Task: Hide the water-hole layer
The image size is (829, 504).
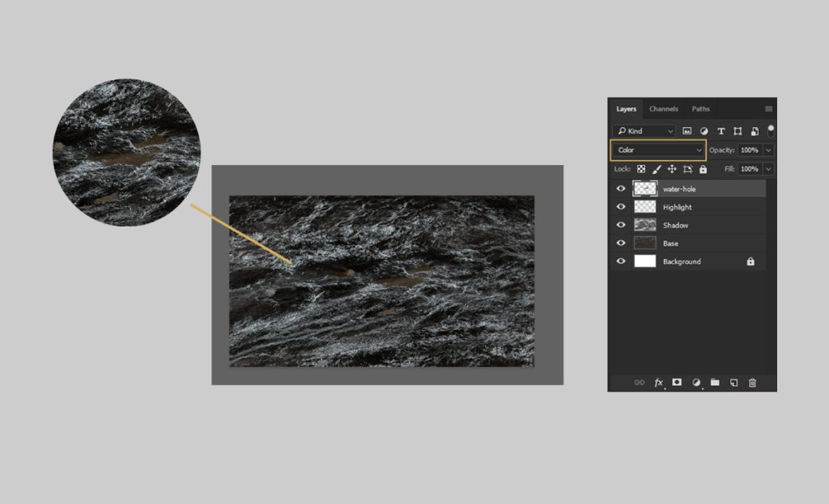Action: point(621,188)
